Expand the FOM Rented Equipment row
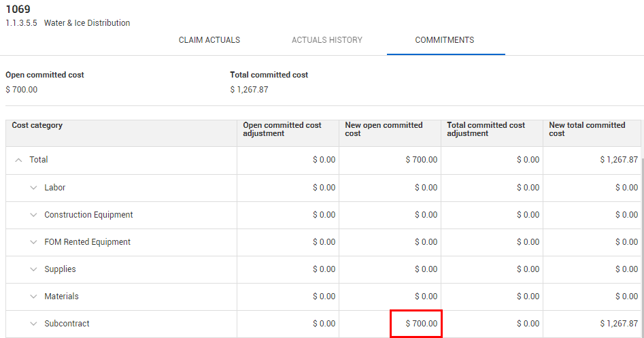644x338 pixels. click(33, 242)
